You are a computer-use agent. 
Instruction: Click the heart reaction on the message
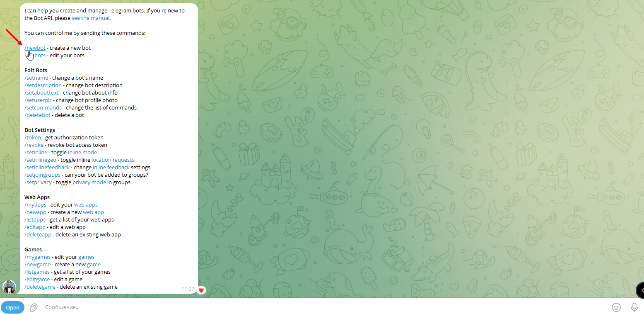tap(201, 290)
